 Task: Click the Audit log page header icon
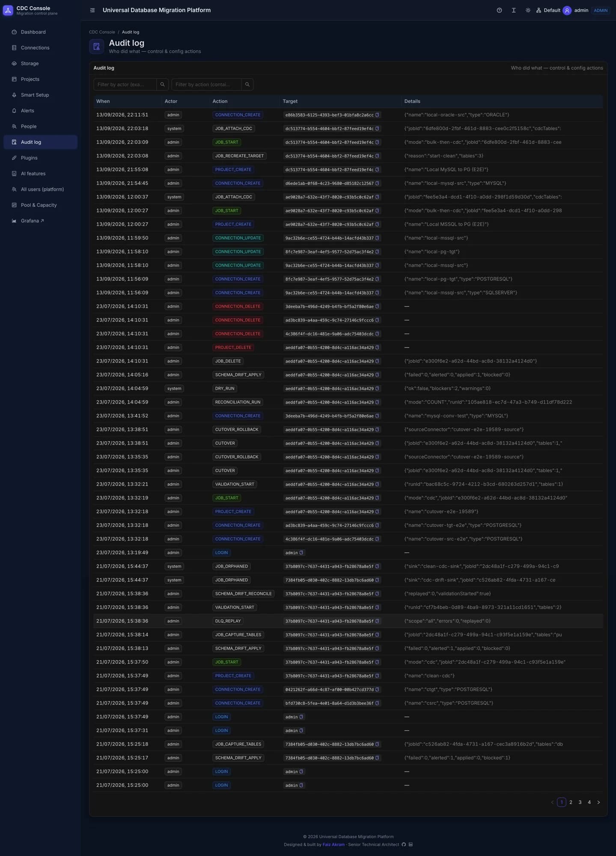click(96, 46)
